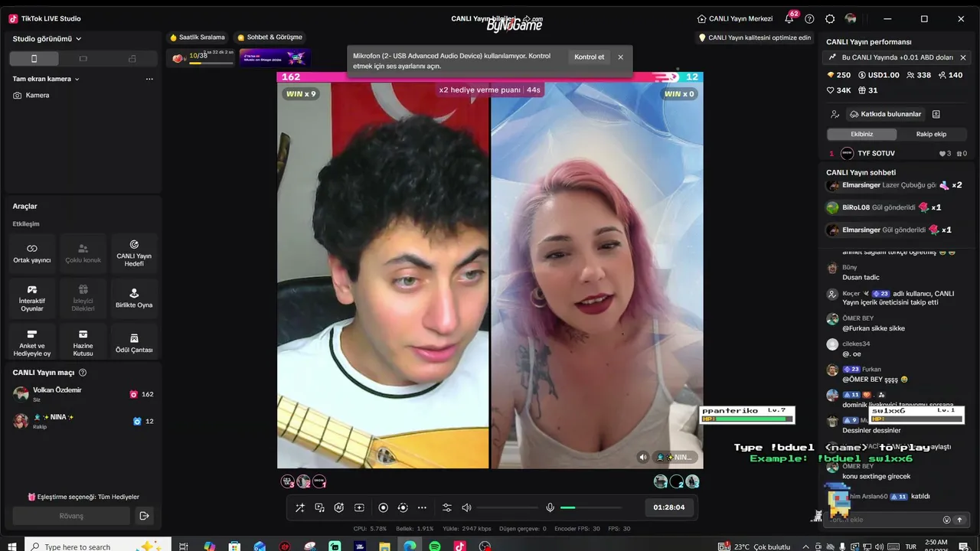Click the NINA rival match row

pos(83,421)
